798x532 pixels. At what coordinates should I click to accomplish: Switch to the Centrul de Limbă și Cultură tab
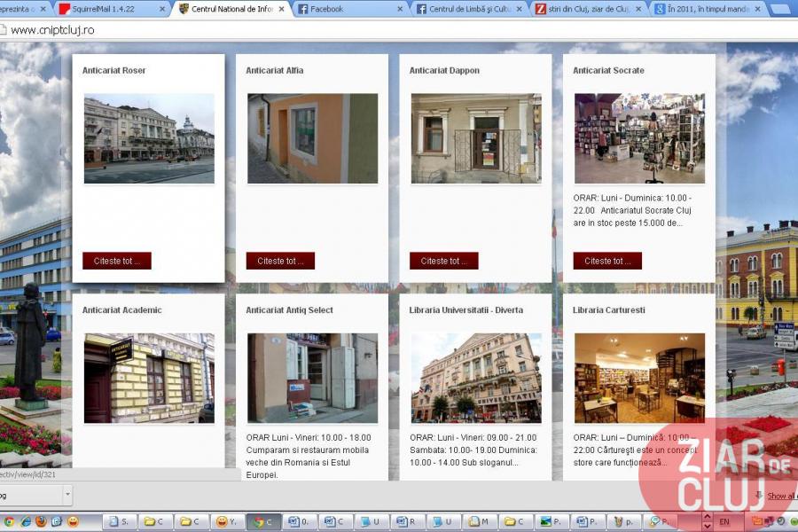(471, 9)
